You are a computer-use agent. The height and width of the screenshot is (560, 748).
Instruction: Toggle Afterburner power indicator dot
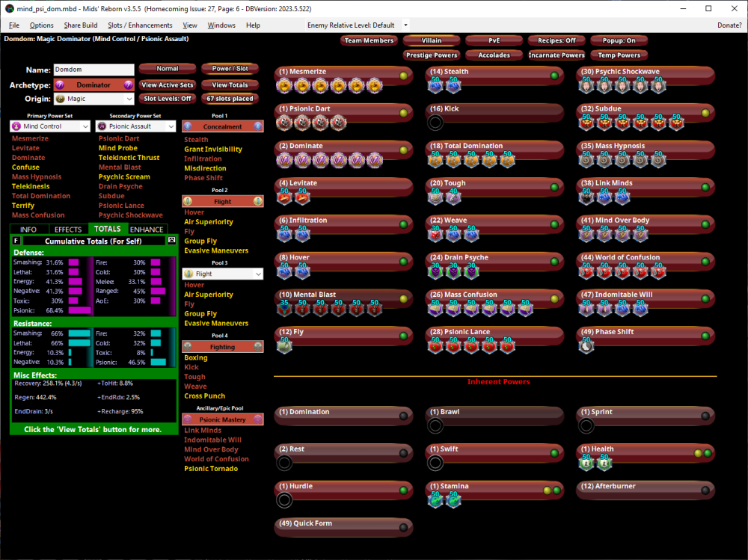tap(705, 490)
